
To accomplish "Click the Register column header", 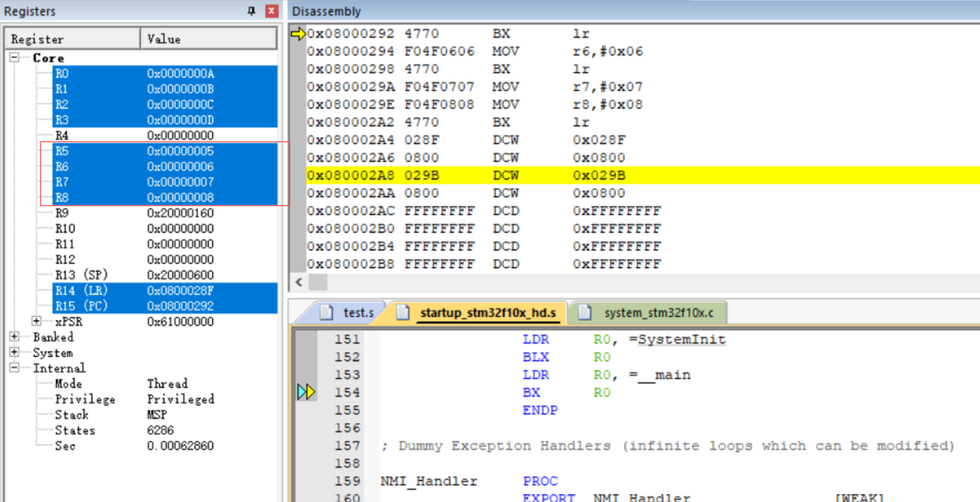I will tap(73, 39).
